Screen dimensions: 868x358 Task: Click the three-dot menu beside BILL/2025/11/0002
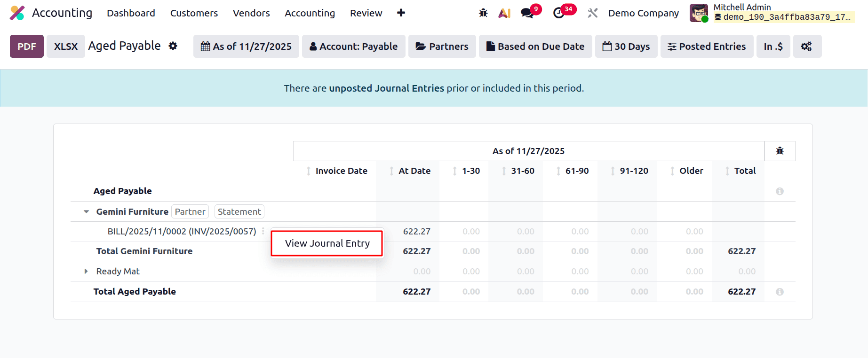263,231
